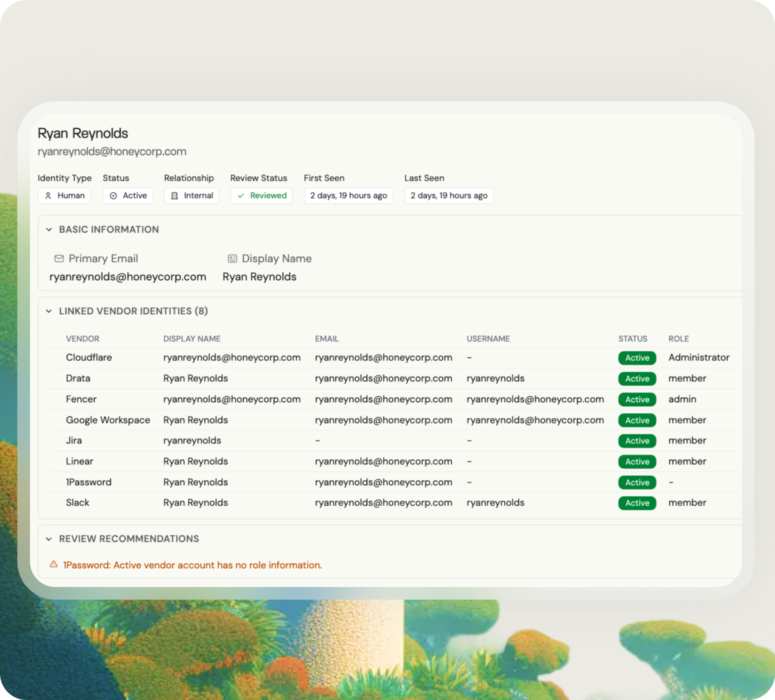Click the Active badge in the Linear row
Screen dimensions: 775x700
tap(637, 462)
